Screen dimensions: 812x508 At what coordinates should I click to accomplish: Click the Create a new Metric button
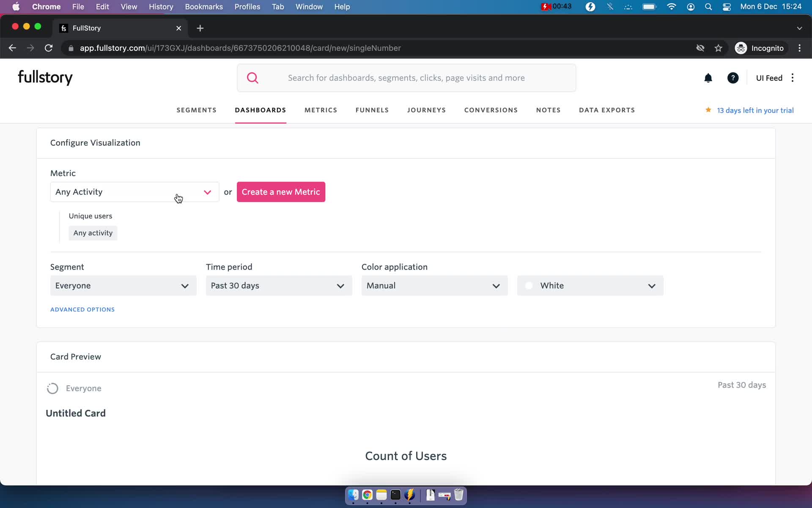tap(280, 192)
